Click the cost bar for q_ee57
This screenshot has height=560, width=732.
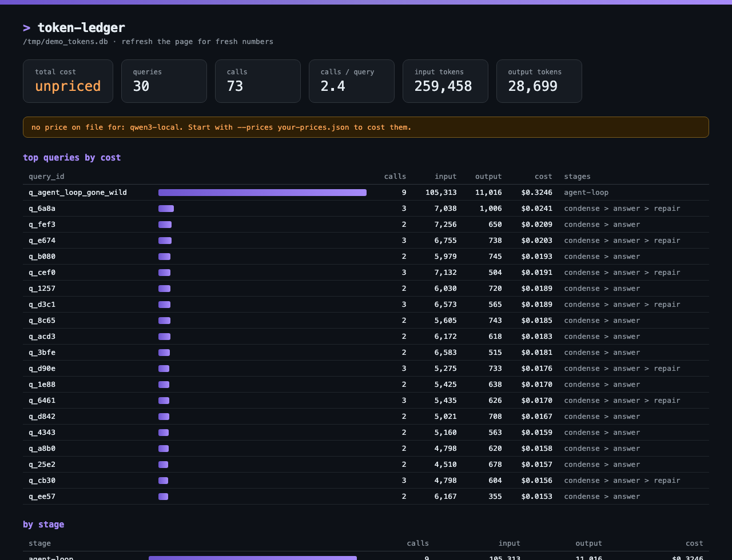tap(163, 497)
